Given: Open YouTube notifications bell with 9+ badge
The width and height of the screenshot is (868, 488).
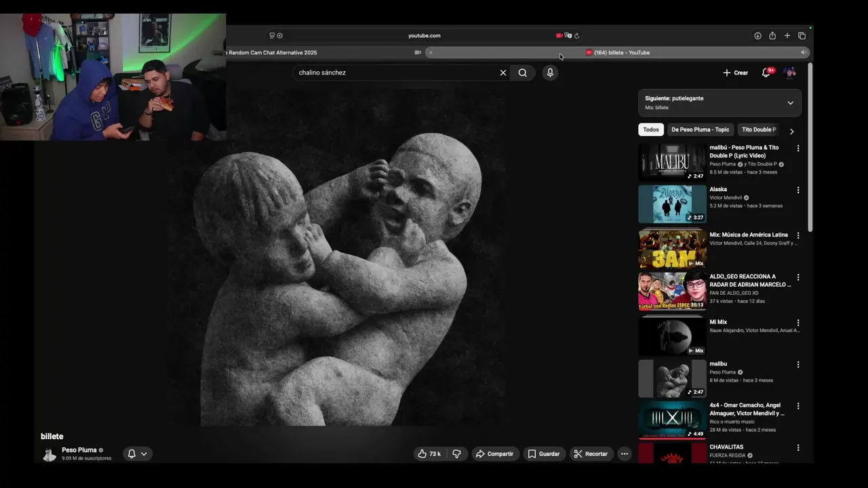Looking at the screenshot, I should coord(766,73).
